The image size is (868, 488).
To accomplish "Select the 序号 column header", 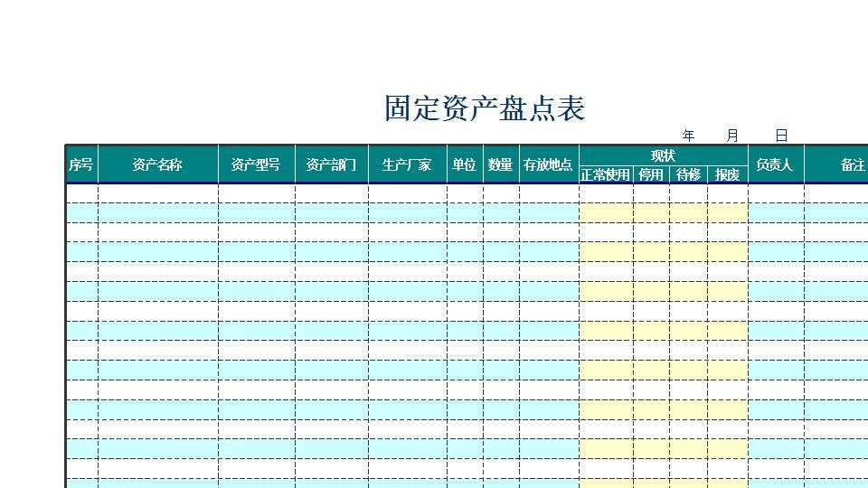I will tap(82, 164).
